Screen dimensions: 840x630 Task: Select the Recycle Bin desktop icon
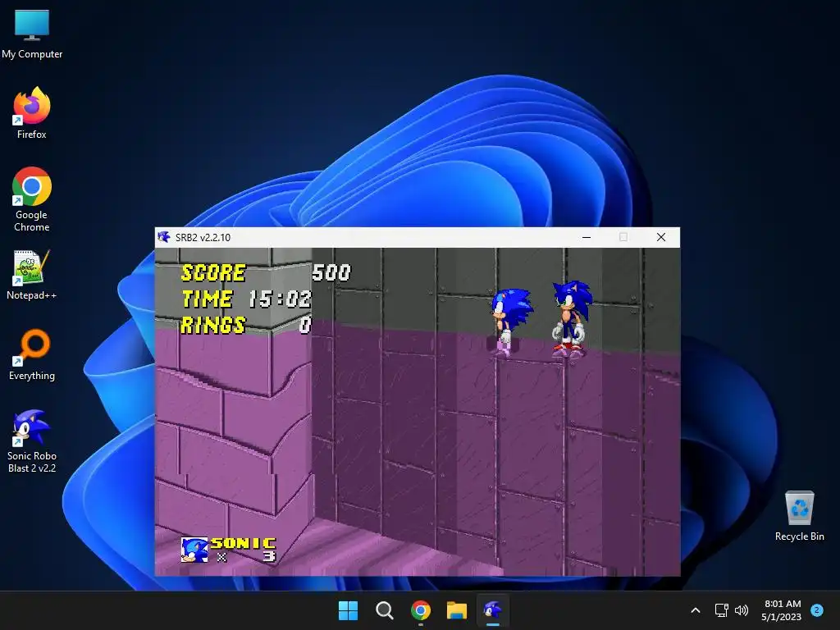[x=799, y=516]
